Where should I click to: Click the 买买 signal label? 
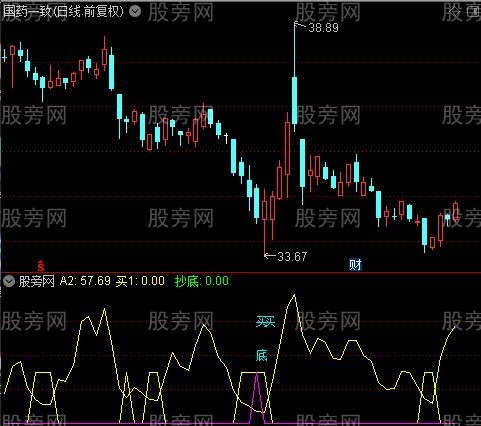pos(266,322)
